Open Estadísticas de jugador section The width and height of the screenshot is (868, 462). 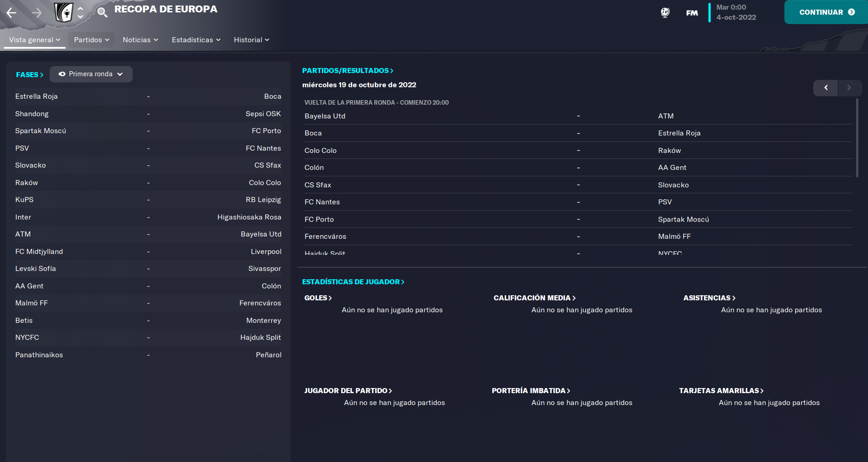tap(353, 282)
